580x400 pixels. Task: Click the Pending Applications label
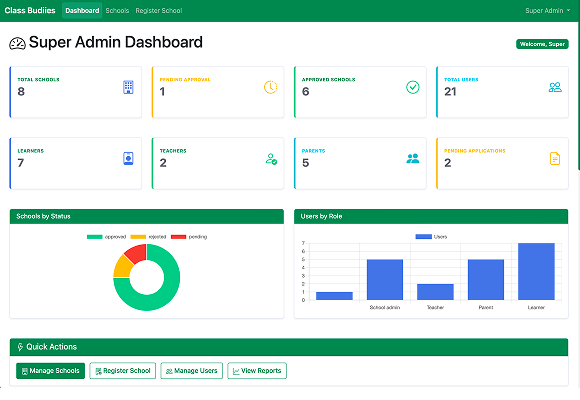(475, 151)
